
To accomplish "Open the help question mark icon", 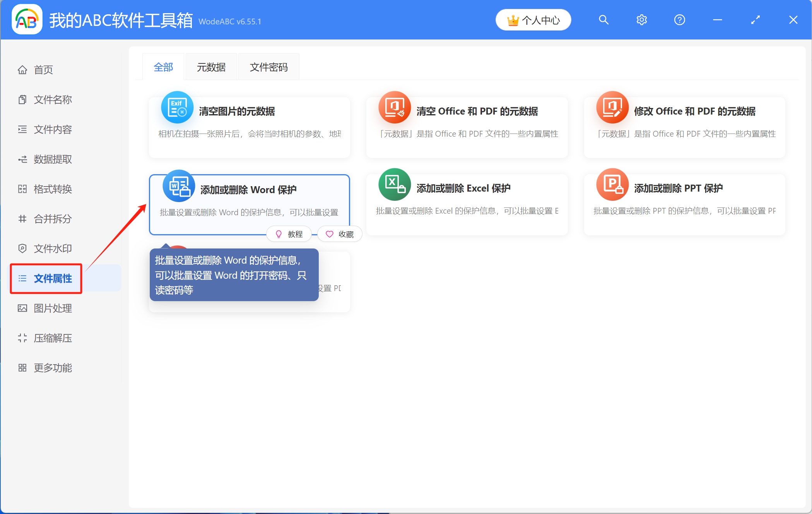I will click(679, 19).
